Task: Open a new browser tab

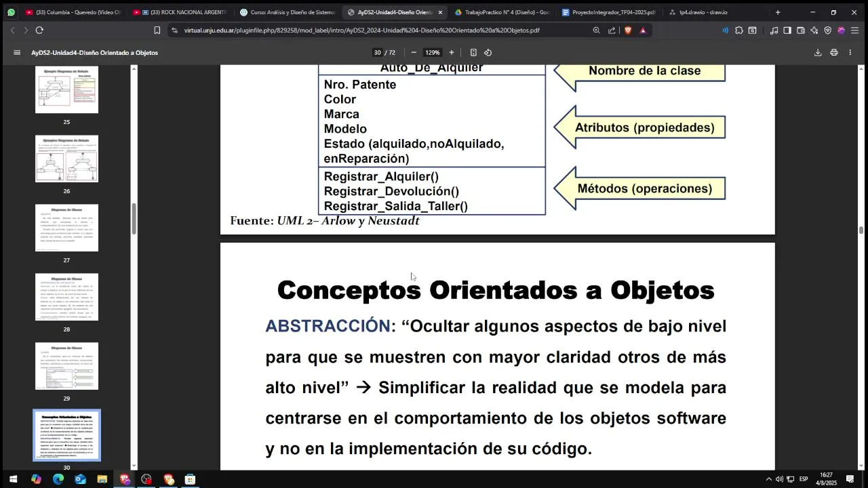Action: 778,12
